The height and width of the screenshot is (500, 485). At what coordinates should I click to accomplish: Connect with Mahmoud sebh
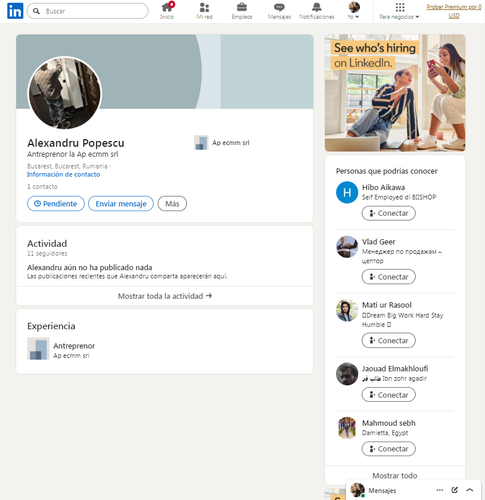389,449
